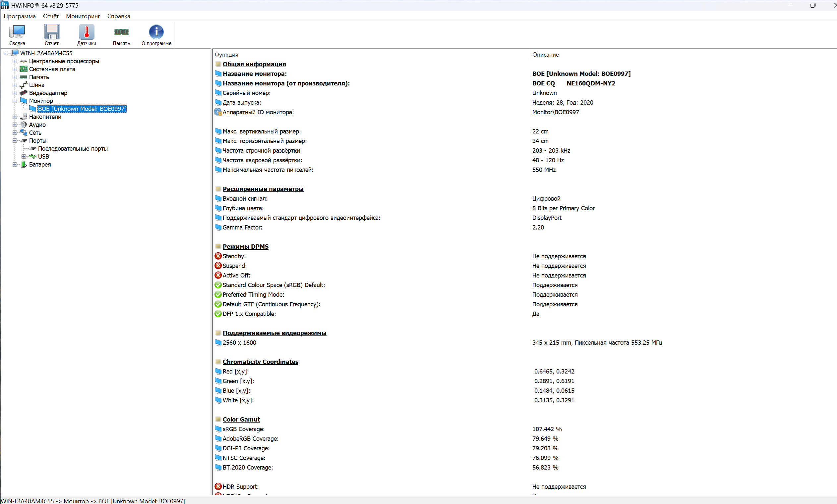Viewport: 837px width, 504px height.
Task: Select BOE [Unknown Model: BOE0997] tree item
Action: click(x=82, y=109)
